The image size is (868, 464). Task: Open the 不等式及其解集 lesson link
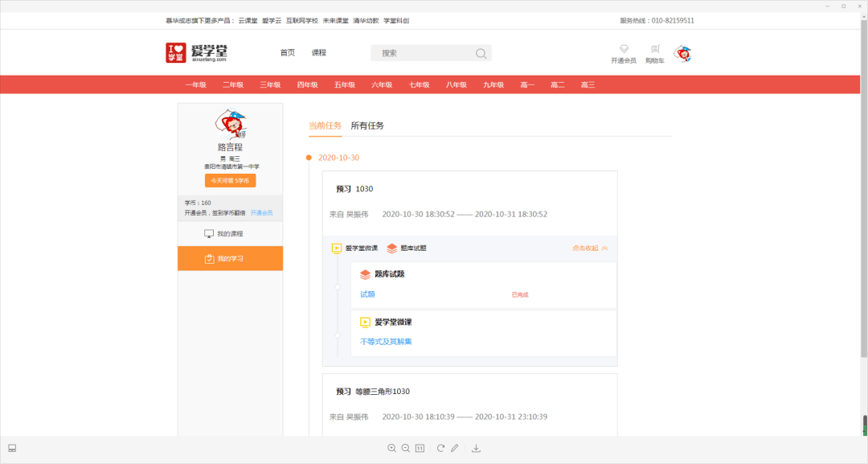(x=386, y=342)
